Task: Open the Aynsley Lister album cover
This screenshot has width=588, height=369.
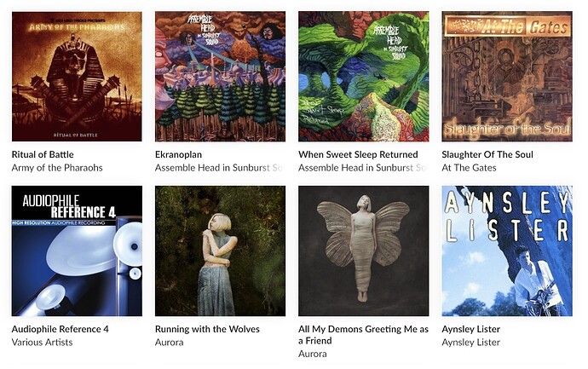Action: coord(507,251)
